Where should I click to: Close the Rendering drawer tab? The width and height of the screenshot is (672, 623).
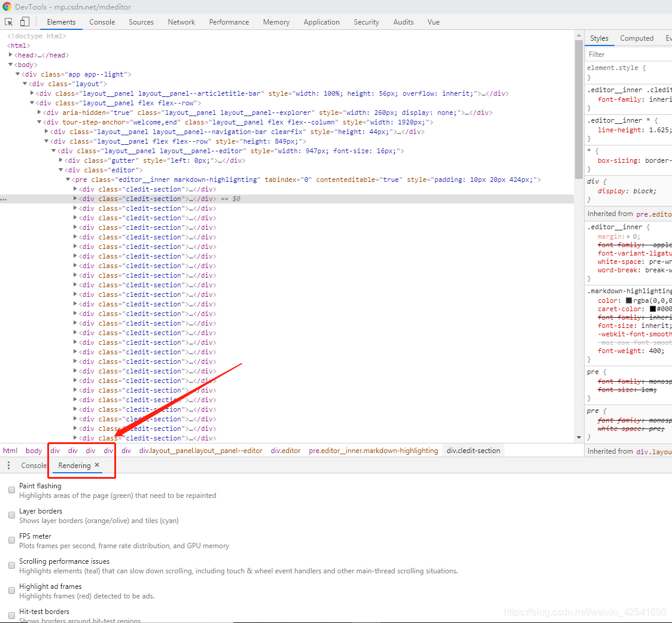click(x=97, y=465)
